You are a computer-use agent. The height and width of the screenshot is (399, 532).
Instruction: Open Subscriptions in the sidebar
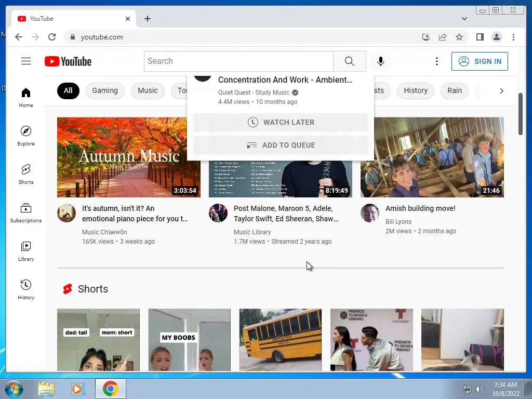26,212
